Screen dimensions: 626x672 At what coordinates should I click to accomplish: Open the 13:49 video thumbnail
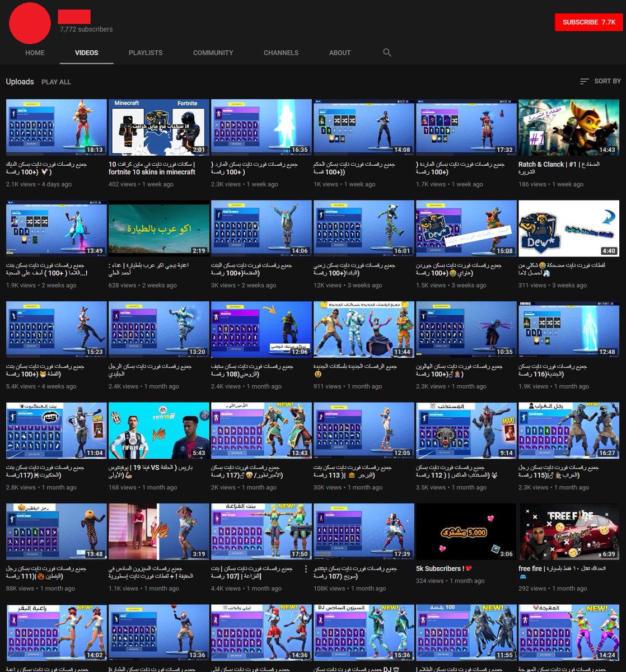pyautogui.click(x=57, y=228)
